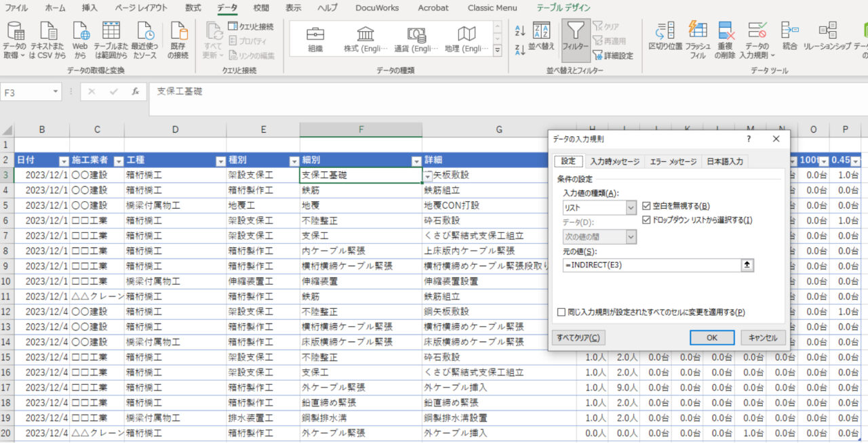Open the Name Box dropdown next to F3
Viewport: 868px width, 443px height.
pos(56,91)
